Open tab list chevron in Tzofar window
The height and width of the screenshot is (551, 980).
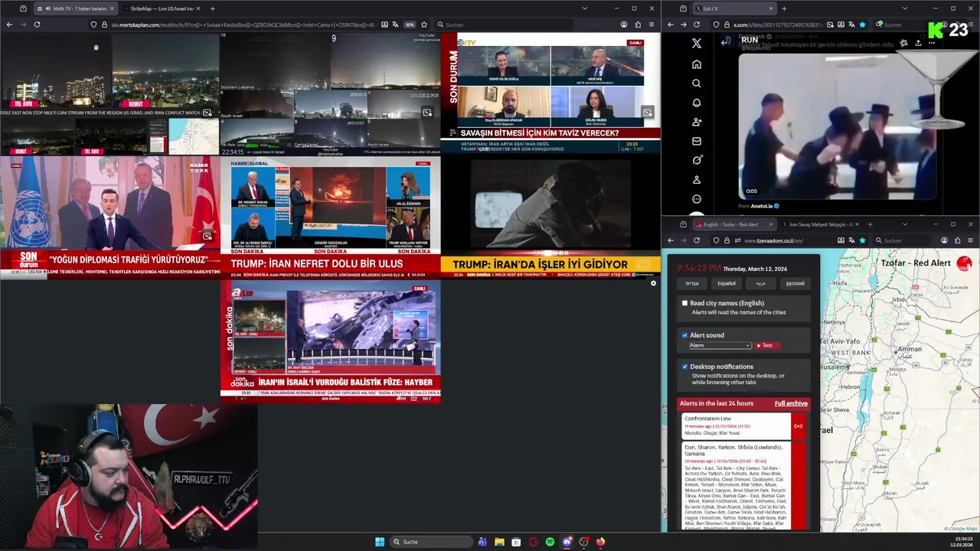(x=904, y=224)
